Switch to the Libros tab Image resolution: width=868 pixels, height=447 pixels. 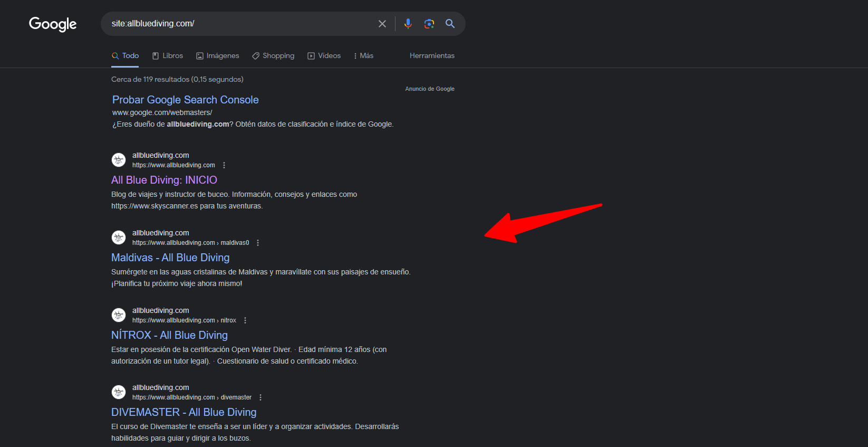(168, 55)
